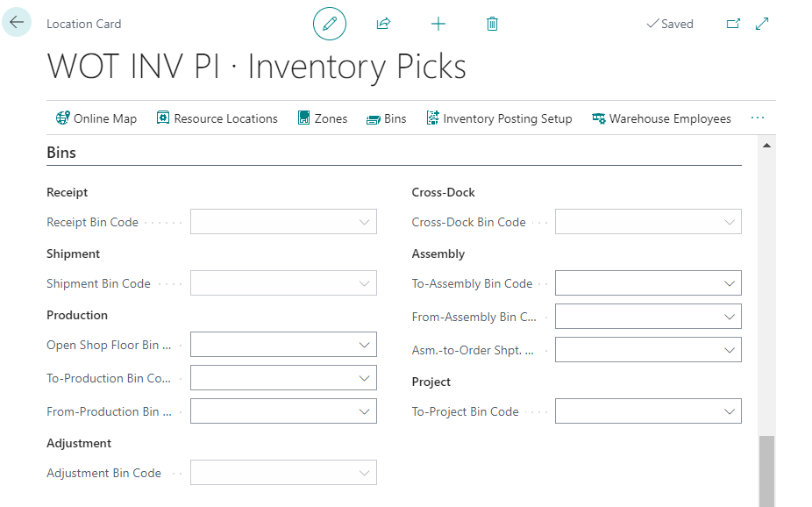This screenshot has width=812, height=507.
Task: Create new record with plus icon
Action: 438,24
